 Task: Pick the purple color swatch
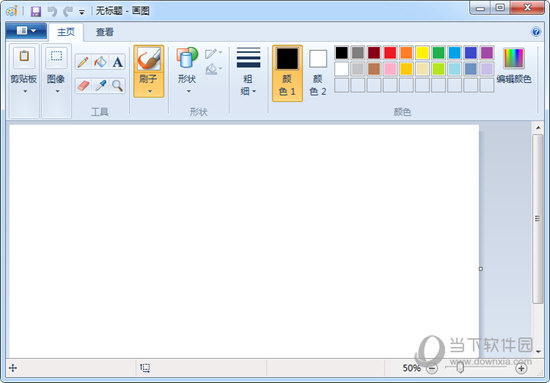487,53
